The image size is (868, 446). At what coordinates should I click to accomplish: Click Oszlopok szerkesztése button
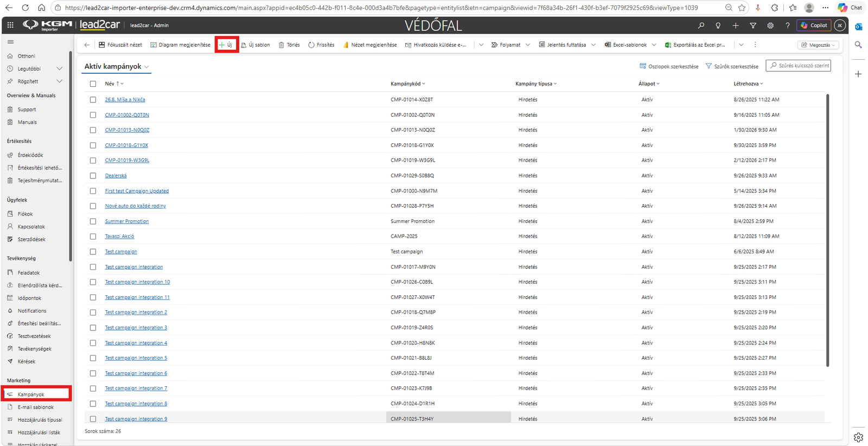pos(669,66)
